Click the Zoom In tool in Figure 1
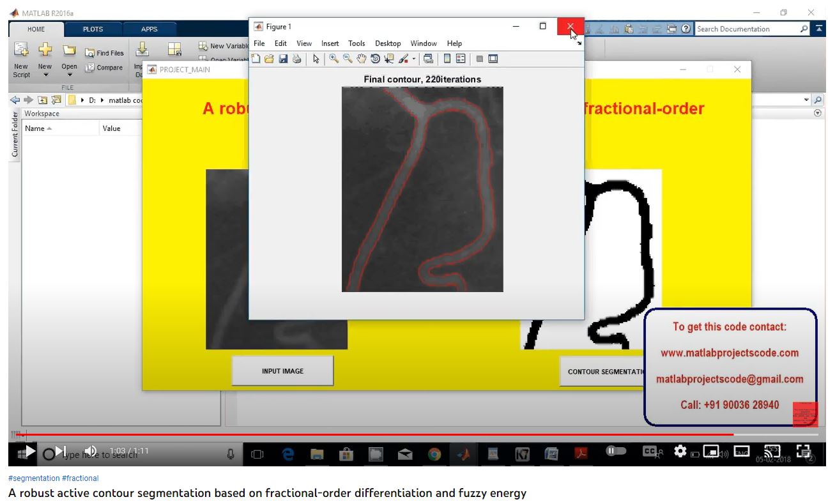The width and height of the screenshot is (835, 504). coord(333,59)
